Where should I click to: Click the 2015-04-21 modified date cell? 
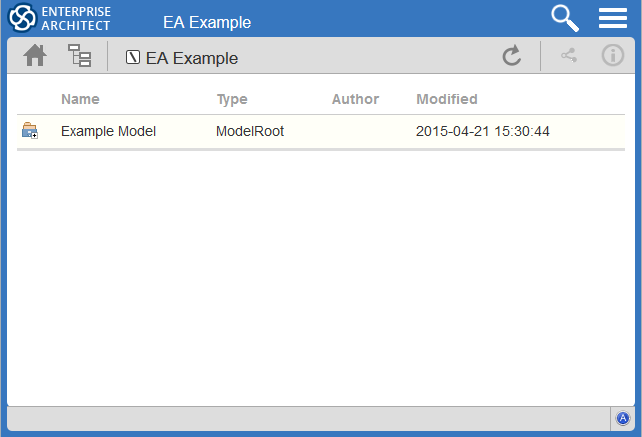click(483, 131)
